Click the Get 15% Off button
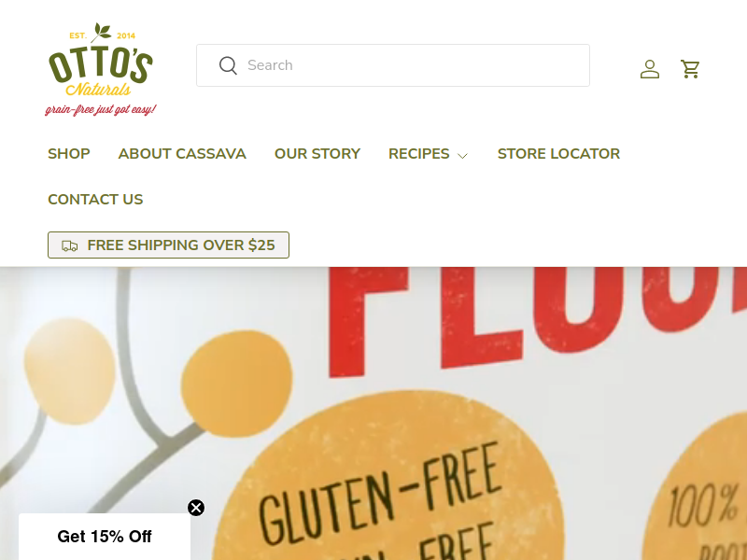This screenshot has height=560, width=747. [105, 537]
